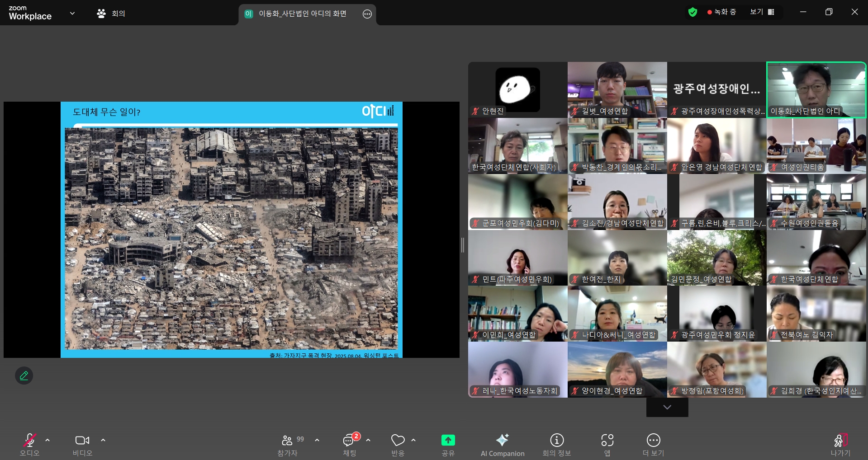Open the AI Companion panel
868x460 pixels.
pos(502,445)
